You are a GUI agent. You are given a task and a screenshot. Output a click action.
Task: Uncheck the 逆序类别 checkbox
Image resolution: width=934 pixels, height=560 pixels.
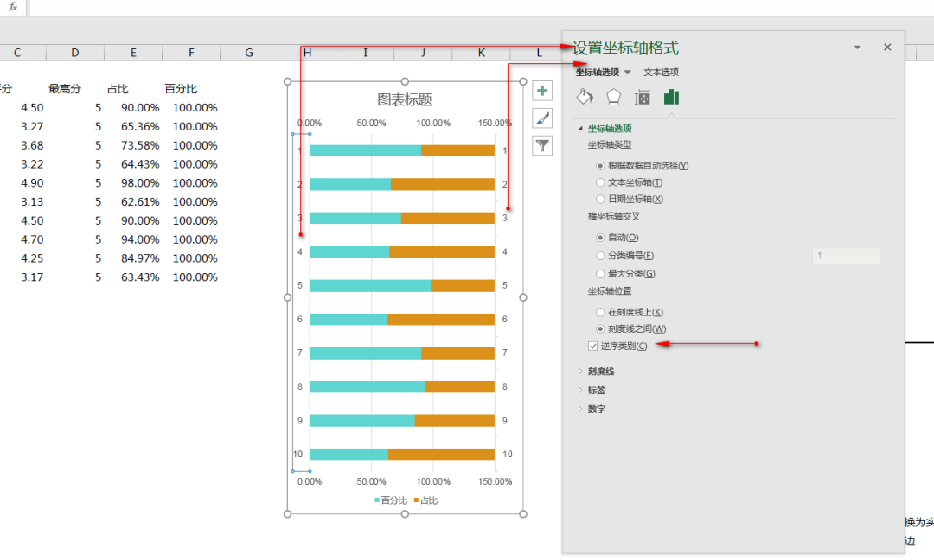(x=592, y=345)
